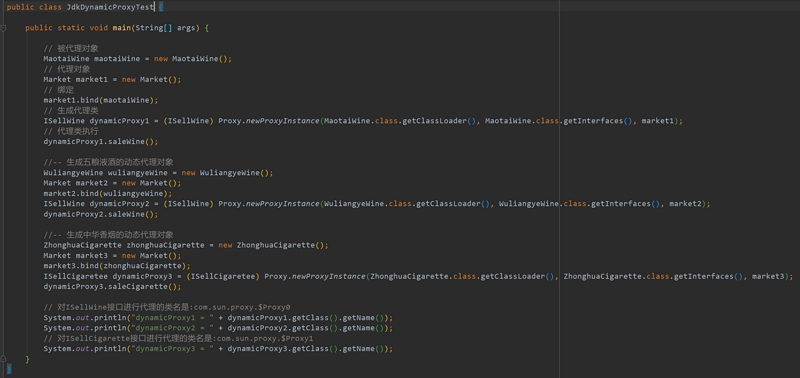Click the println line printing "dynamicProxy1 = "
Viewport: 800px width, 378px height.
coord(218,318)
